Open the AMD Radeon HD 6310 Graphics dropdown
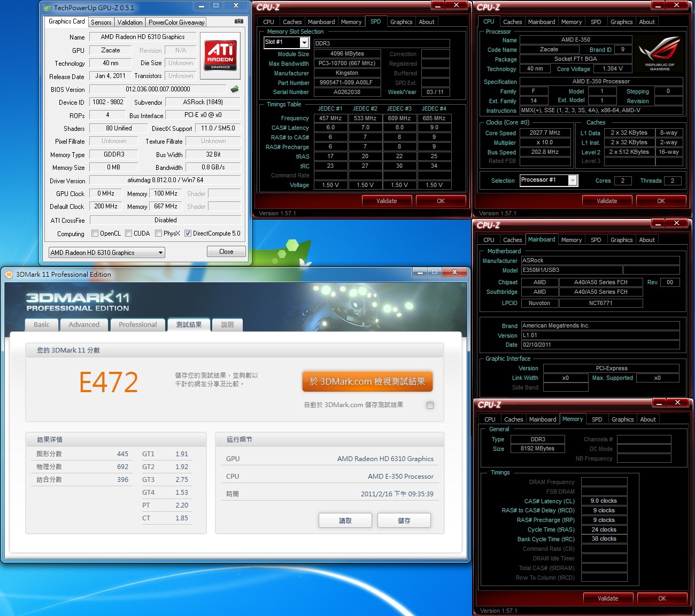Screen dimensions: 695x616 click(107, 253)
